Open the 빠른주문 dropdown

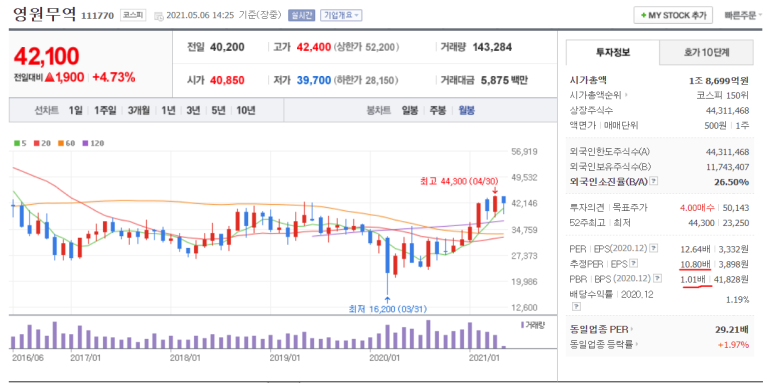742,15
